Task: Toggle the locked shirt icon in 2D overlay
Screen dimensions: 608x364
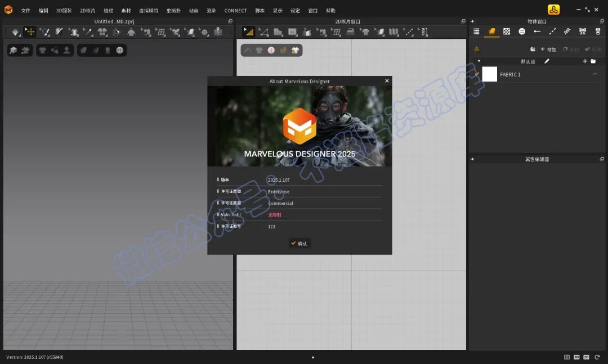Action: [x=295, y=50]
